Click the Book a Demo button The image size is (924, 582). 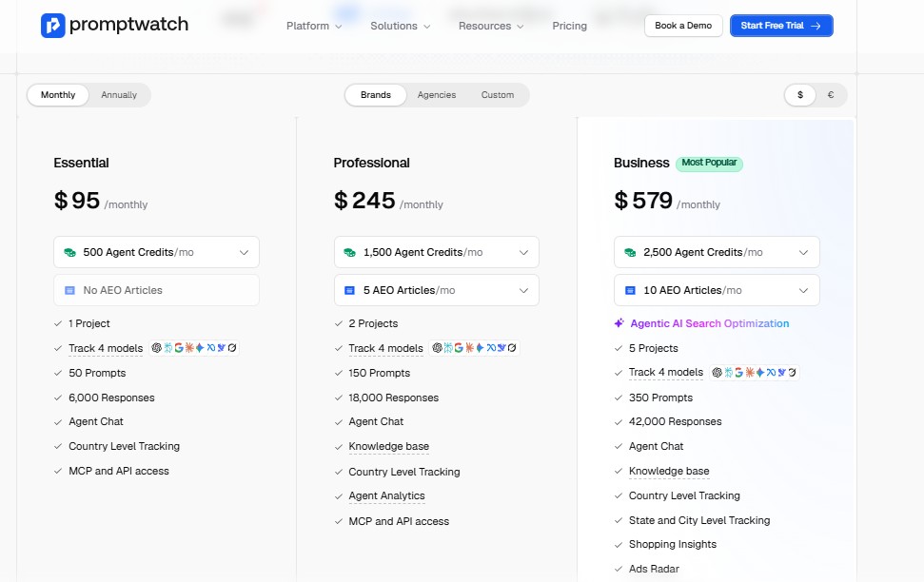tap(683, 26)
